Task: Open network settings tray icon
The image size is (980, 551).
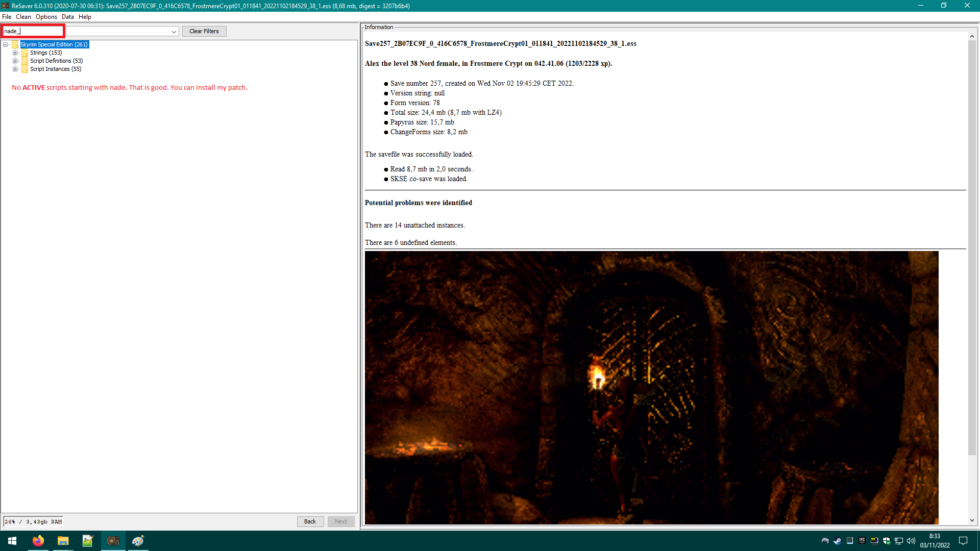Action: [x=899, y=541]
